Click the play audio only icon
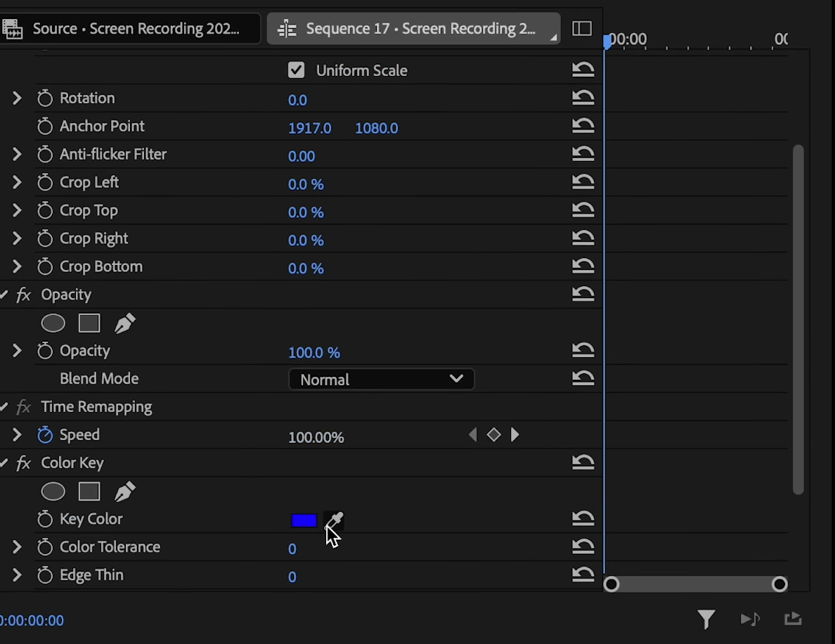Image resolution: width=835 pixels, height=644 pixels. pyautogui.click(x=750, y=619)
